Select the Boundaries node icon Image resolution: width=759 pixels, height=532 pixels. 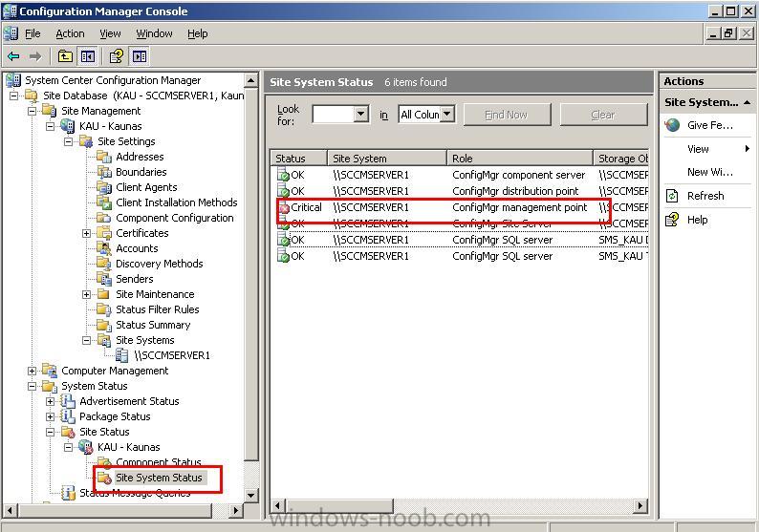[104, 172]
